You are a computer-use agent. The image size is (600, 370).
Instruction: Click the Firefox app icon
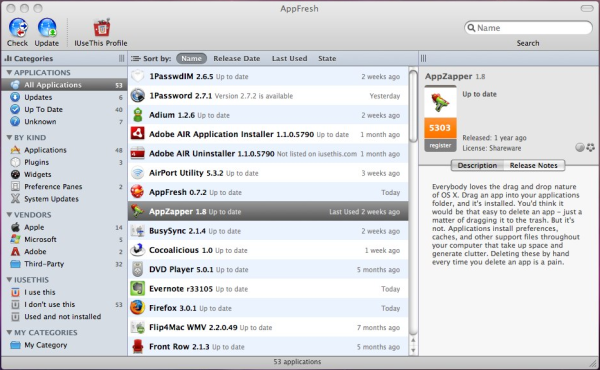[138, 308]
